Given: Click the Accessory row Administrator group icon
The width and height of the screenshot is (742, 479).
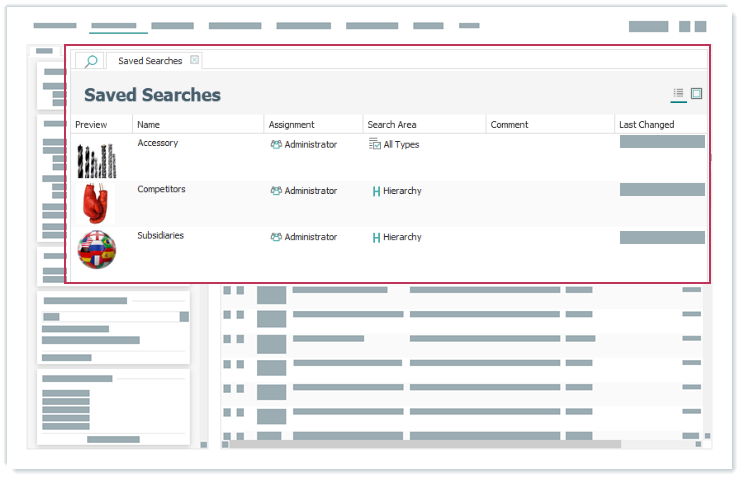Looking at the screenshot, I should 276,145.
